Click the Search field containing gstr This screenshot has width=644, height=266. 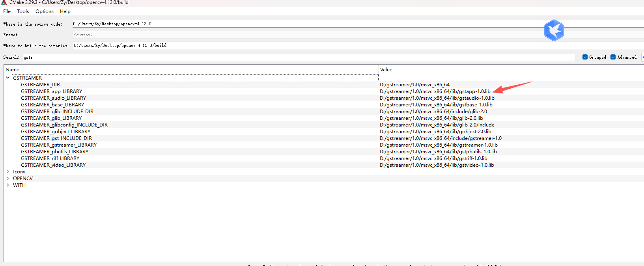point(299,57)
